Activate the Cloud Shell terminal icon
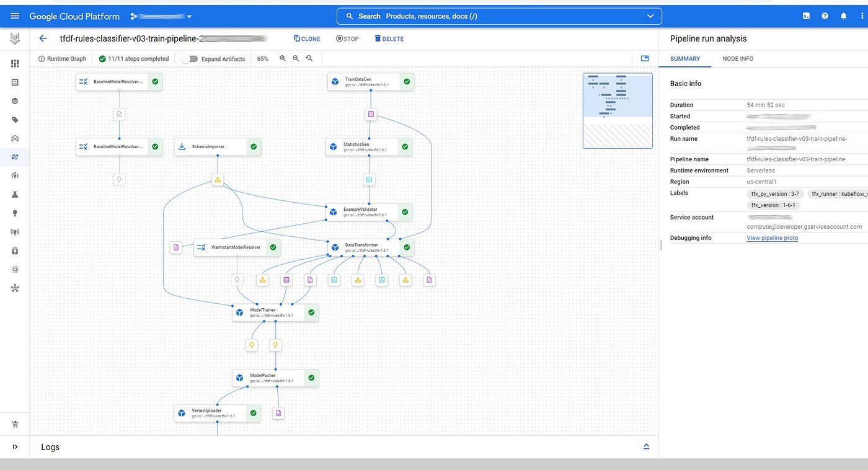Screen dimensions: 868x470 [x=805, y=16]
